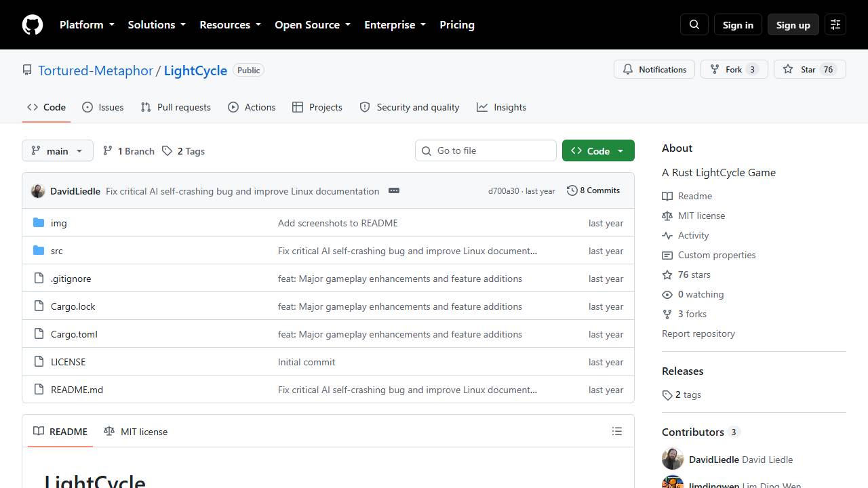
Task: Expand the Solutions menu
Action: coord(157,24)
